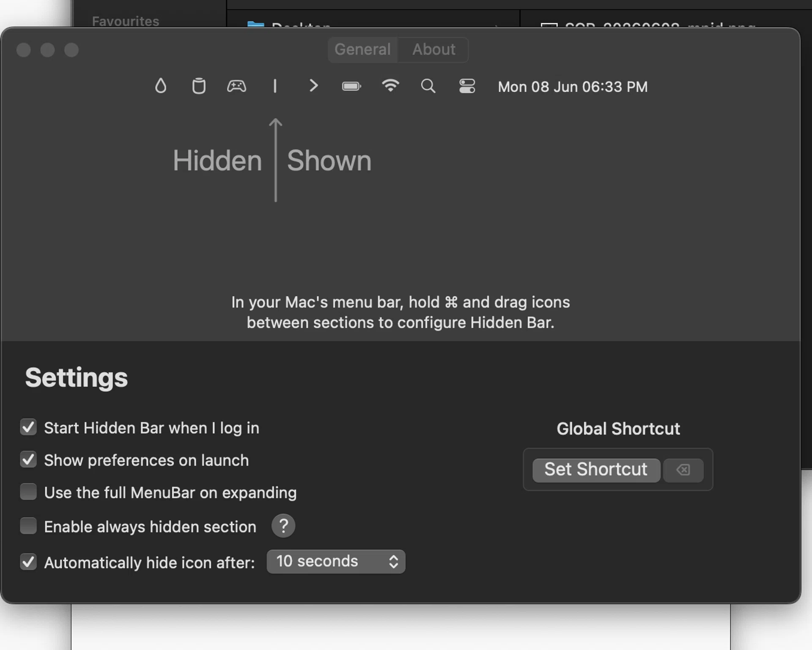
Task: Disable Start Hidden Bar when I log in
Action: click(x=28, y=427)
